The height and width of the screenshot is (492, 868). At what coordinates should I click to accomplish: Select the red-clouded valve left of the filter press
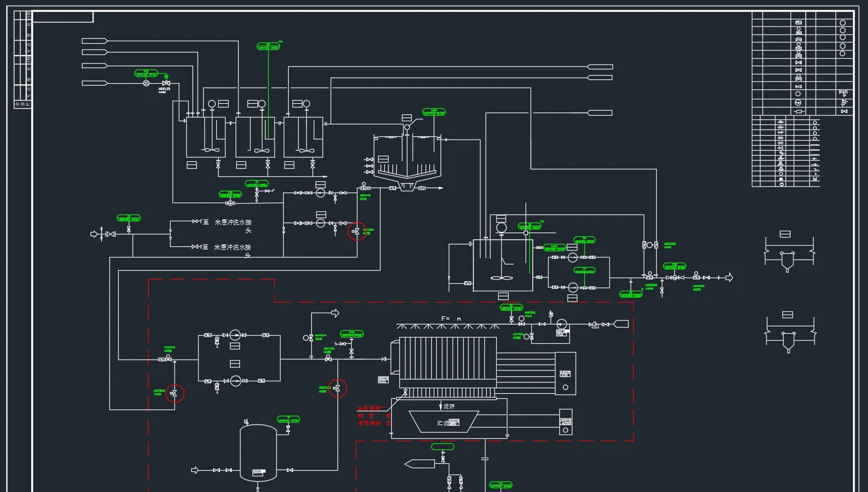coord(337,388)
